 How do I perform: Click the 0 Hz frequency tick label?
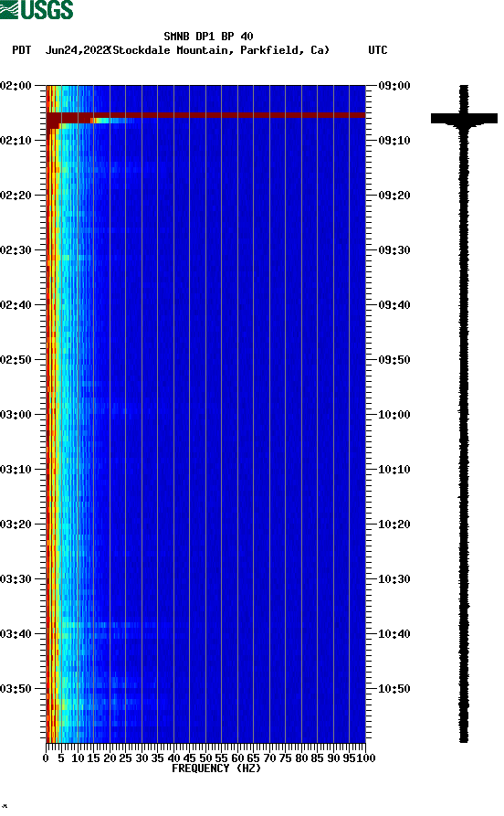coord(46,758)
